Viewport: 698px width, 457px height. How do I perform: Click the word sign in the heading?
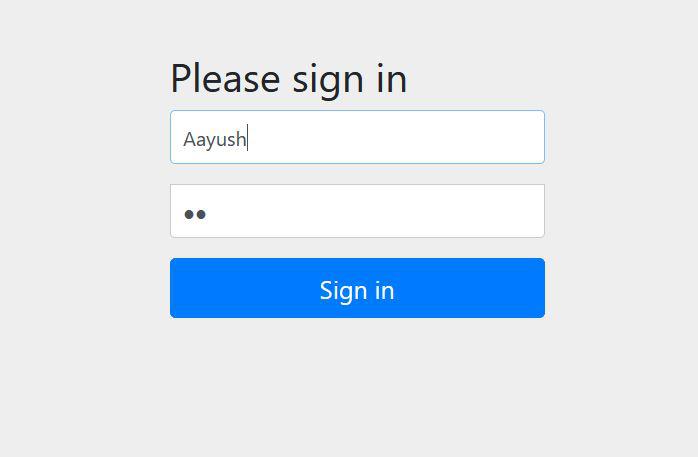tap(328, 81)
